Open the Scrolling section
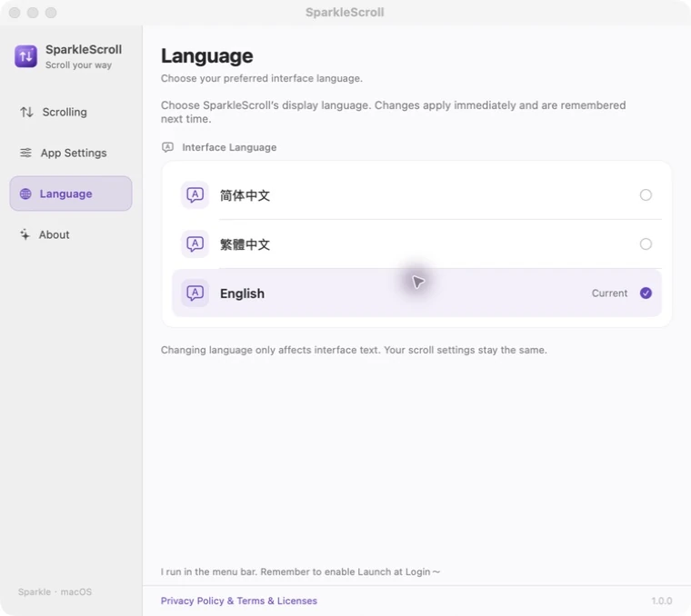The width and height of the screenshot is (691, 616). (x=71, y=112)
